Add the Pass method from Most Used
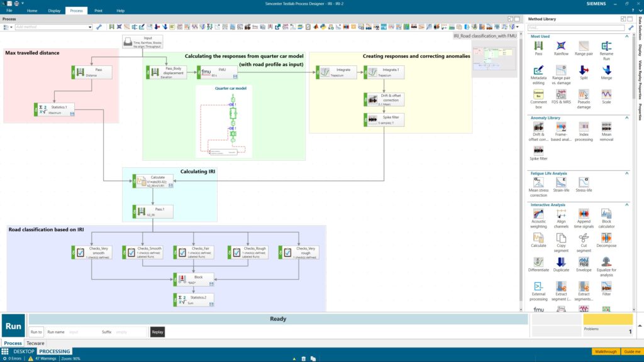This screenshot has height=362, width=644. [538, 46]
